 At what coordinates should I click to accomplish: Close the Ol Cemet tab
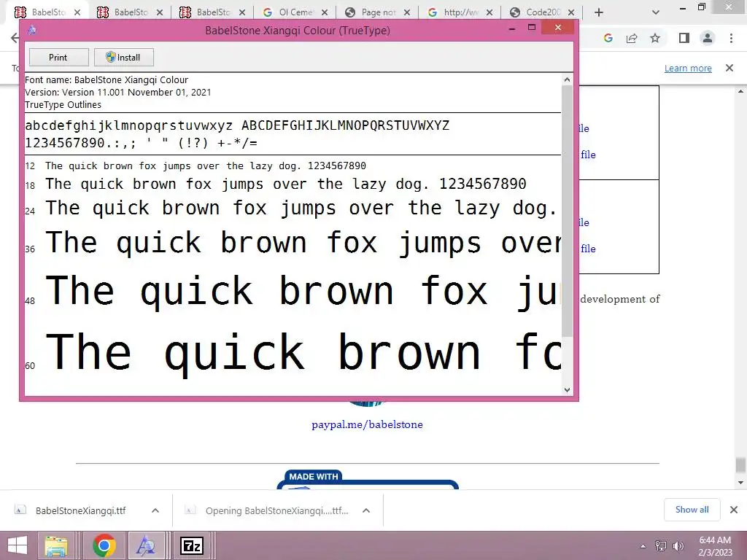325,12
